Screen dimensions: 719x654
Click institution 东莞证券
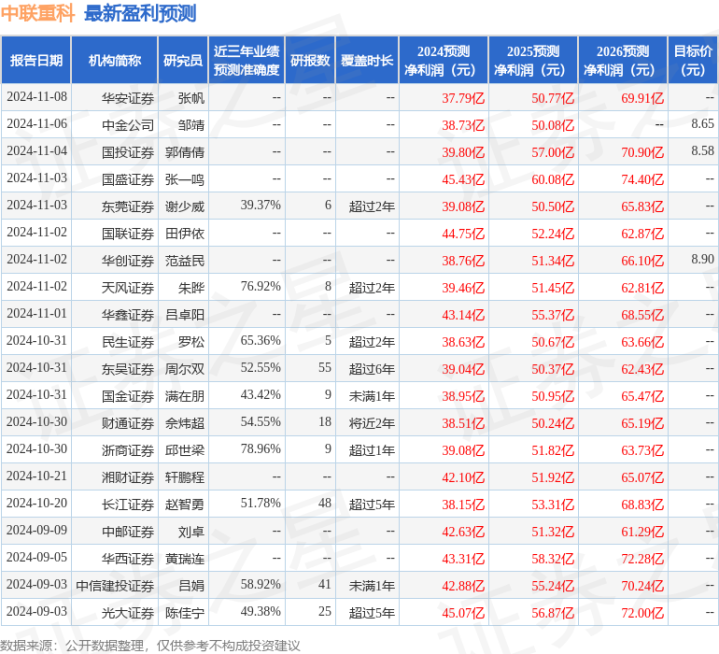pos(127,206)
